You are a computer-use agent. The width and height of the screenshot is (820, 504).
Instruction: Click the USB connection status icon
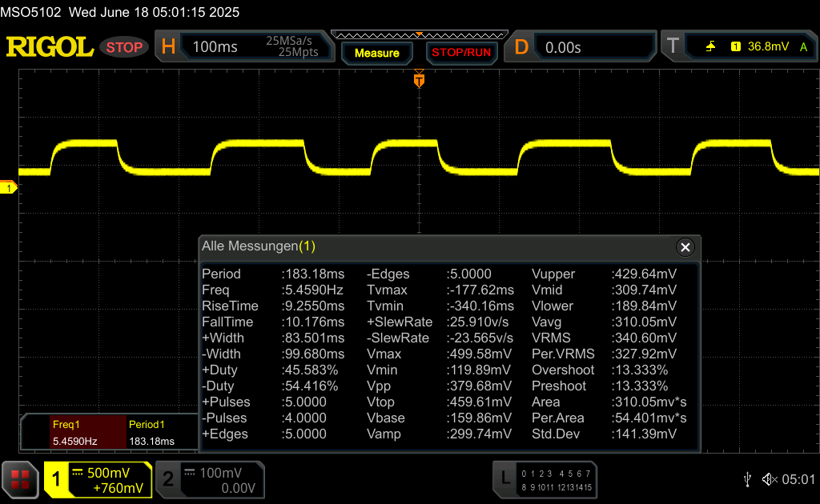747,479
